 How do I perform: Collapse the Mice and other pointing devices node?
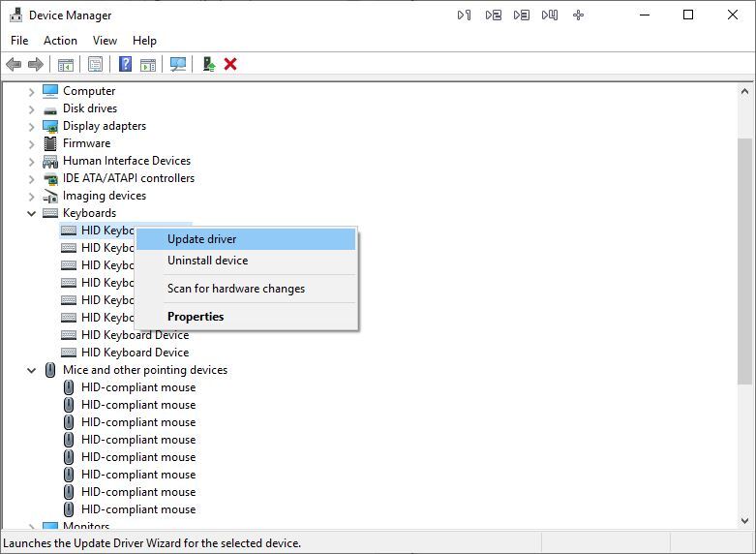point(31,371)
